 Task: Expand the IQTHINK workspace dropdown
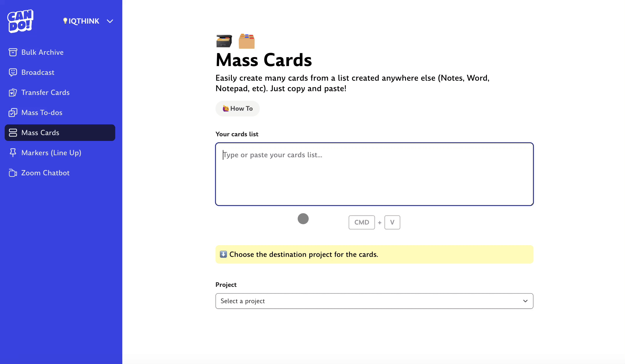click(x=110, y=21)
